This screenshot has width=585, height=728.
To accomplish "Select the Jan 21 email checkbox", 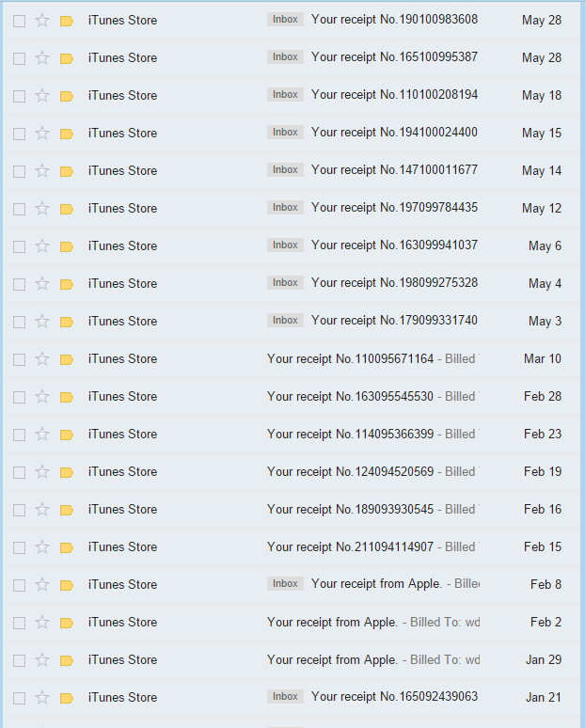I will coord(19,698).
